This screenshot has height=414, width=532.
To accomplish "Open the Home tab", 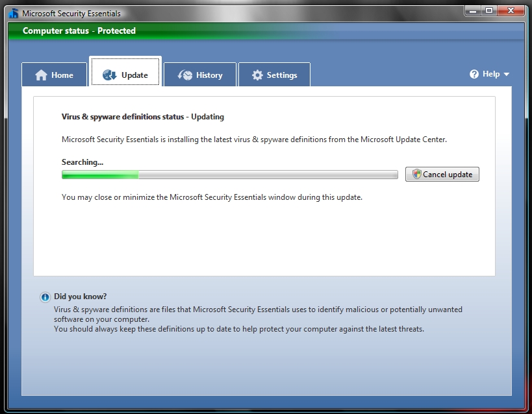I will (55, 75).
